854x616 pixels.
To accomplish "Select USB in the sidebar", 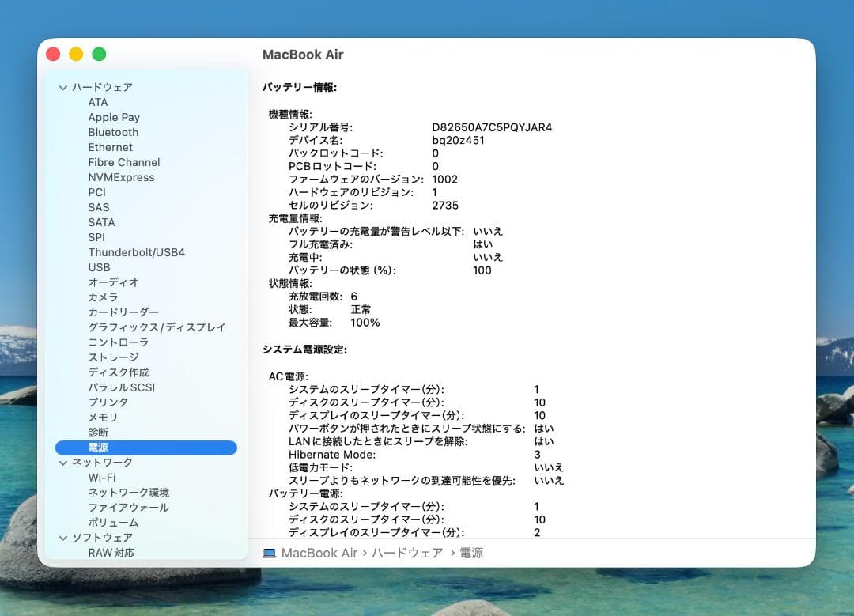I will tap(99, 267).
